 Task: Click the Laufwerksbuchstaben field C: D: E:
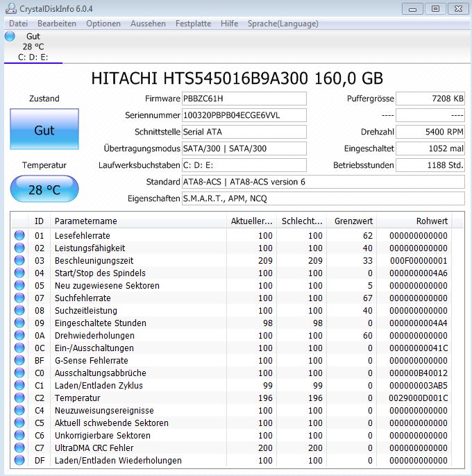click(x=244, y=165)
